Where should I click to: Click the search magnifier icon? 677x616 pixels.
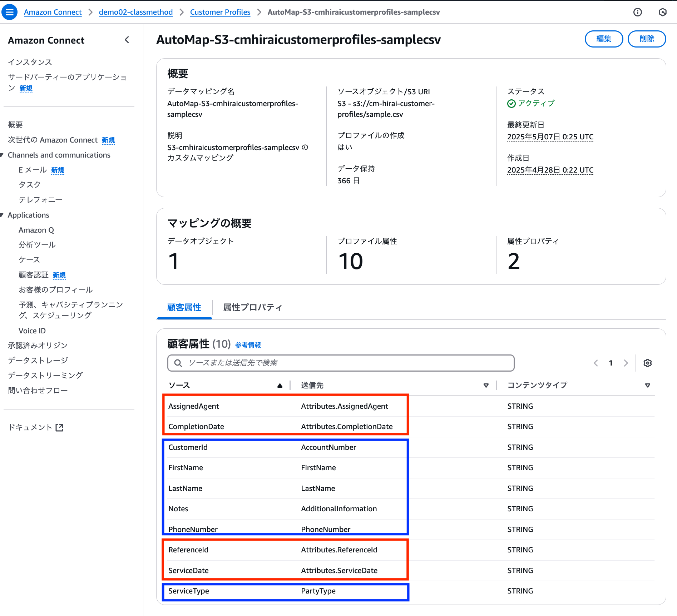click(178, 363)
